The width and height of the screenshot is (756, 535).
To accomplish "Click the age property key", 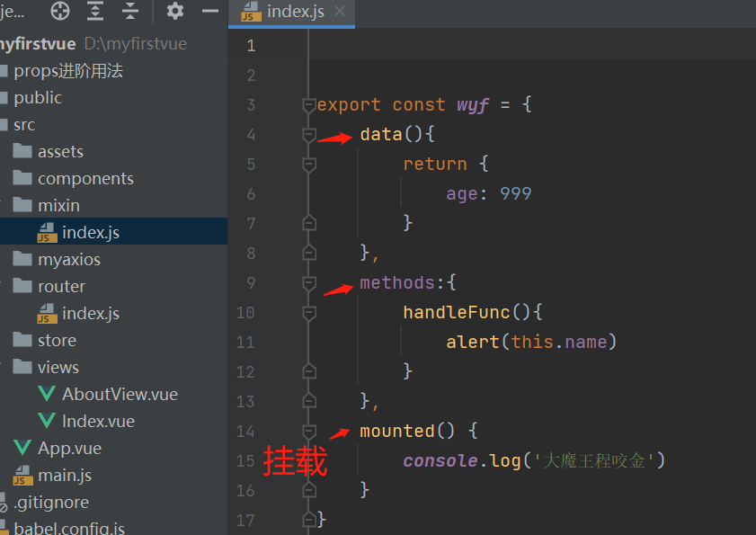I will tap(462, 194).
